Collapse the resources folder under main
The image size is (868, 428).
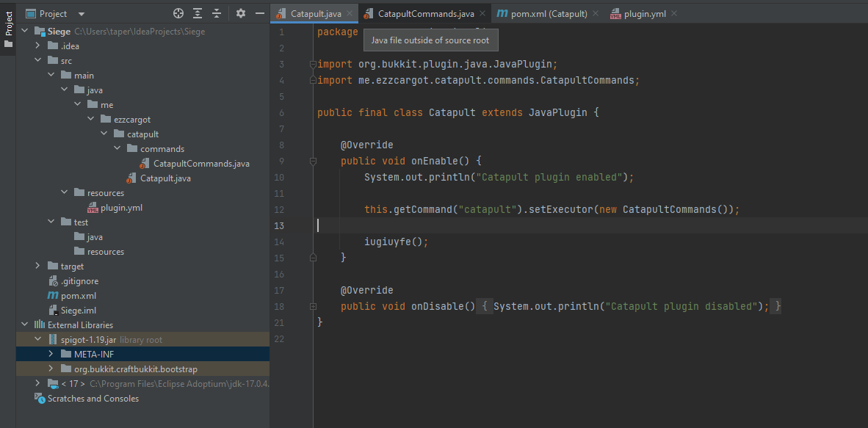coord(64,192)
